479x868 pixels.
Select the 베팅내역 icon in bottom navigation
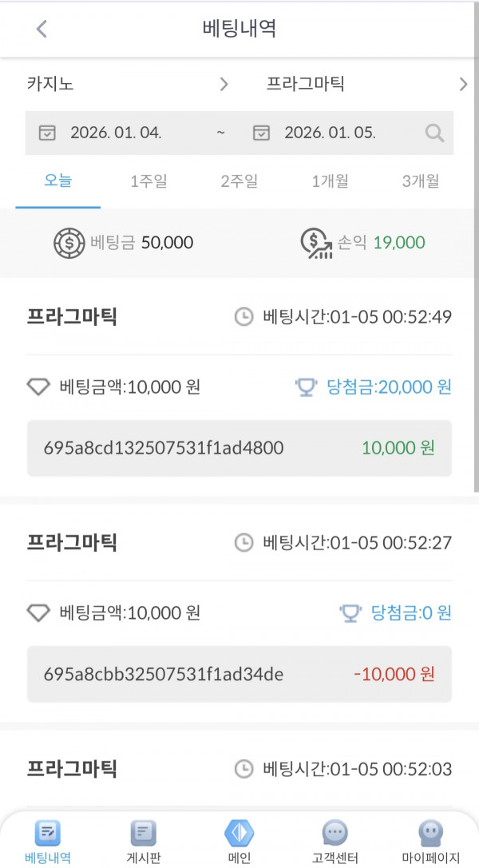pyautogui.click(x=46, y=833)
